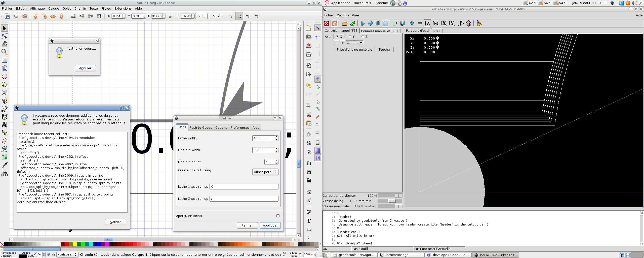Expand the Continu jog increment dropdown

pos(361,43)
